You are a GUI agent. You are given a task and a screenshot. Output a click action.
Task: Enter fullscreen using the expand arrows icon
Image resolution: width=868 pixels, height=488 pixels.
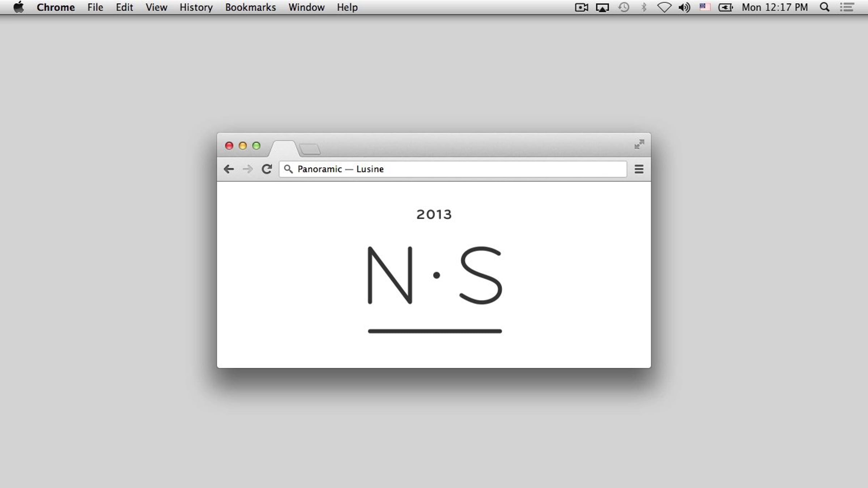pyautogui.click(x=639, y=145)
